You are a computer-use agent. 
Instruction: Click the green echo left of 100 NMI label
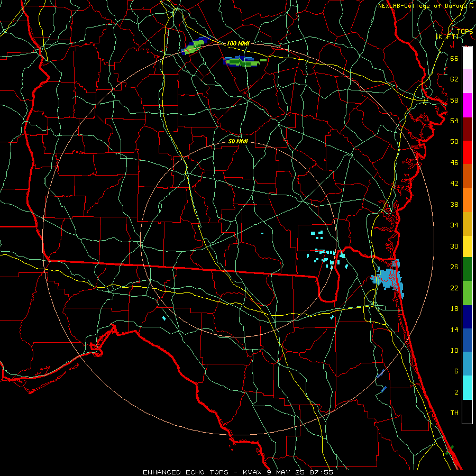[x=195, y=46]
